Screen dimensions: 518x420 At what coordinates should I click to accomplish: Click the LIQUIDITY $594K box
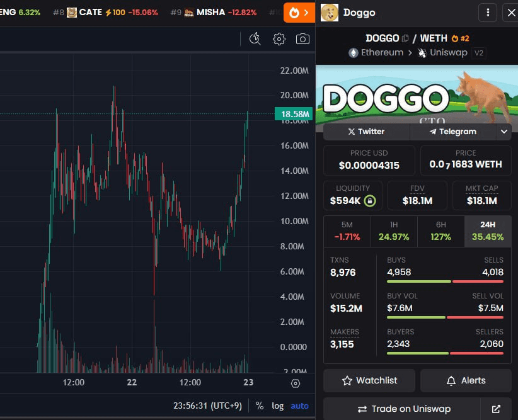tap(353, 195)
